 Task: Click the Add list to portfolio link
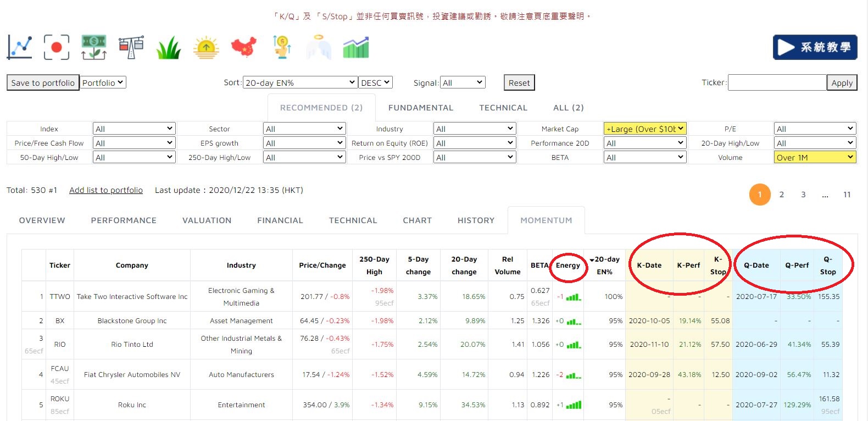[x=106, y=190]
